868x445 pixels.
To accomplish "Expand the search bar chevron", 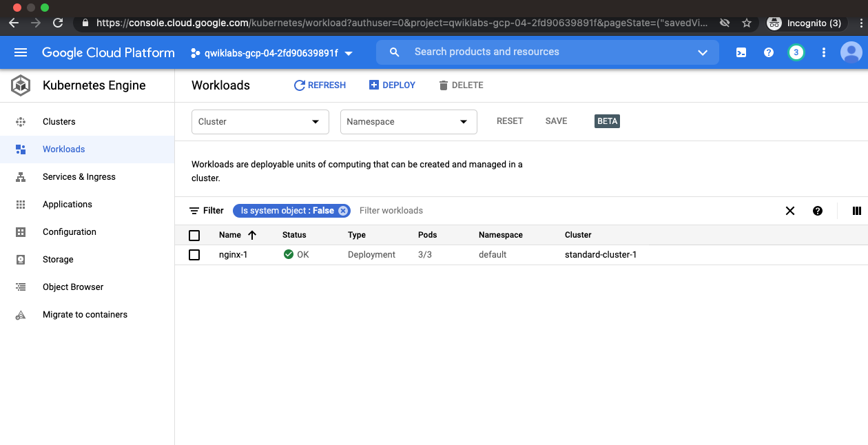I will pos(703,52).
